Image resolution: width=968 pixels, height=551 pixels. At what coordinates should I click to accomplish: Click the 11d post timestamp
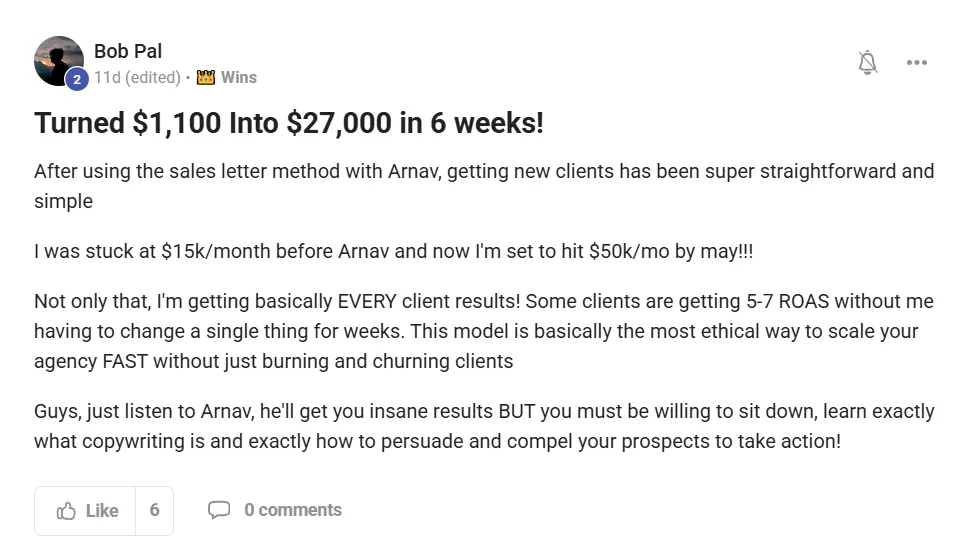pyautogui.click(x=107, y=77)
